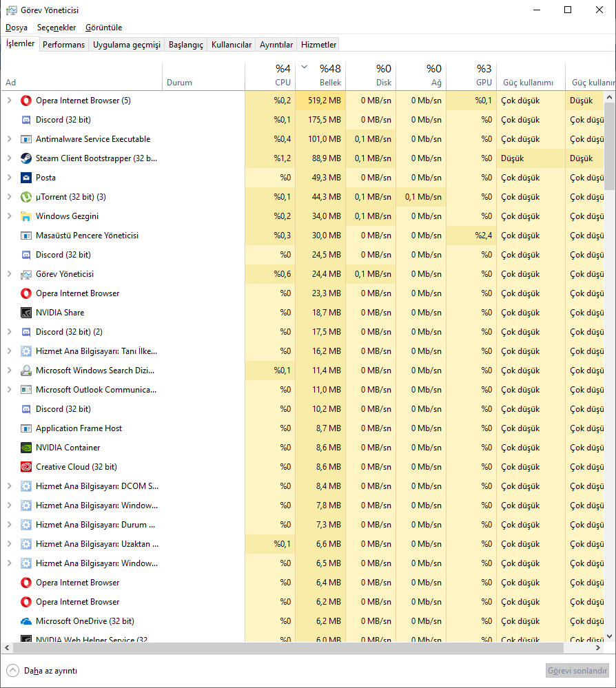
Task: Click the vertical scrollbar down arrow
Action: pos(609,636)
